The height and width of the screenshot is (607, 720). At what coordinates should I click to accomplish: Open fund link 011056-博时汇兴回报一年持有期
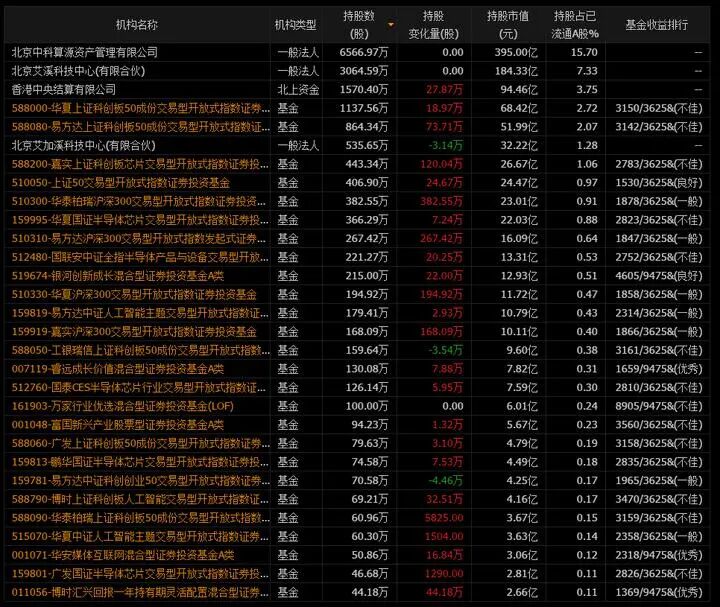coord(141,592)
